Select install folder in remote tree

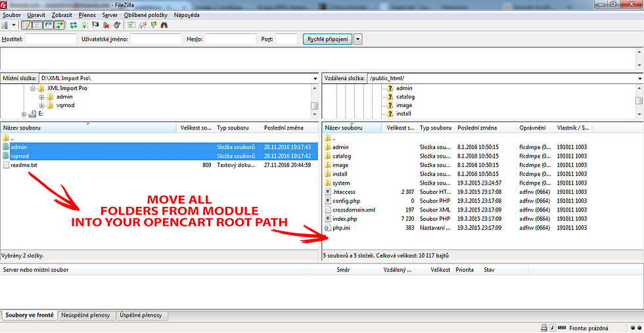[403, 114]
